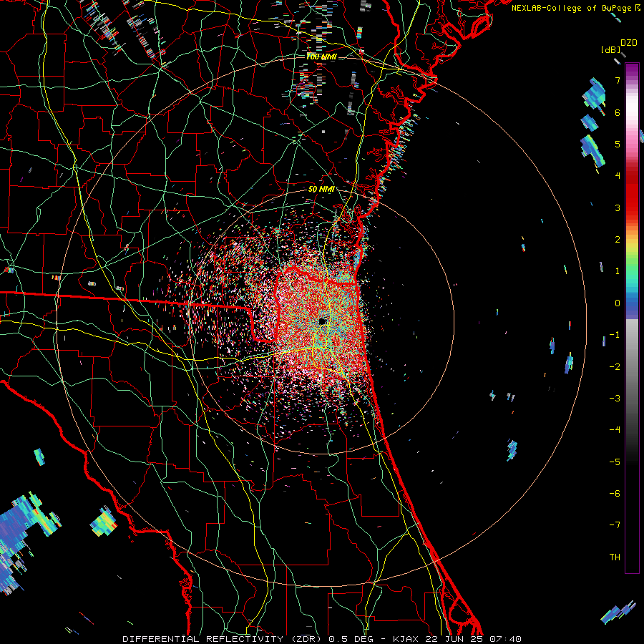Click the -4 value on the dB scale
Viewport: 644px width, 644px height.
pyautogui.click(x=615, y=430)
